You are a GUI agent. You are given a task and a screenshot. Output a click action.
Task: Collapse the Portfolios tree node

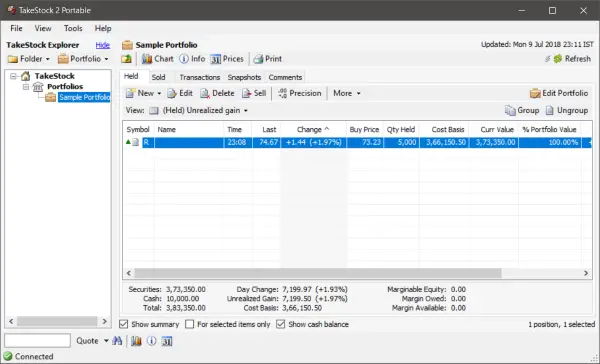(26, 87)
